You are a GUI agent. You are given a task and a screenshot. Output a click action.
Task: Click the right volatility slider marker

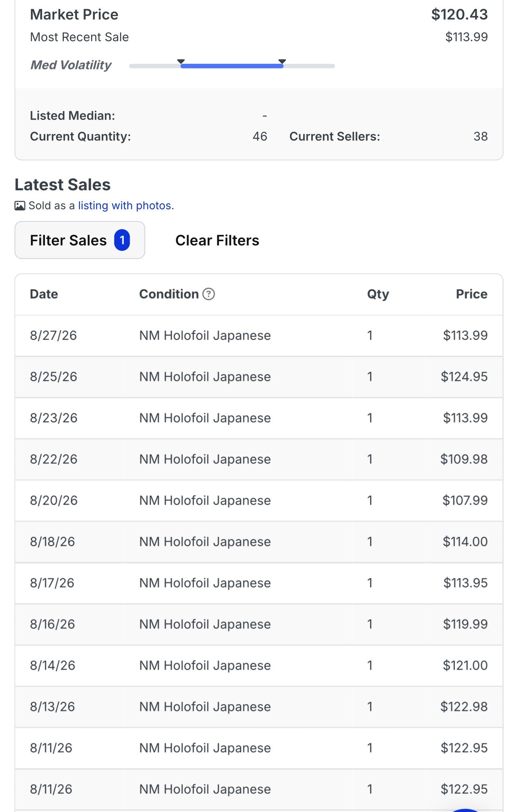pos(282,61)
